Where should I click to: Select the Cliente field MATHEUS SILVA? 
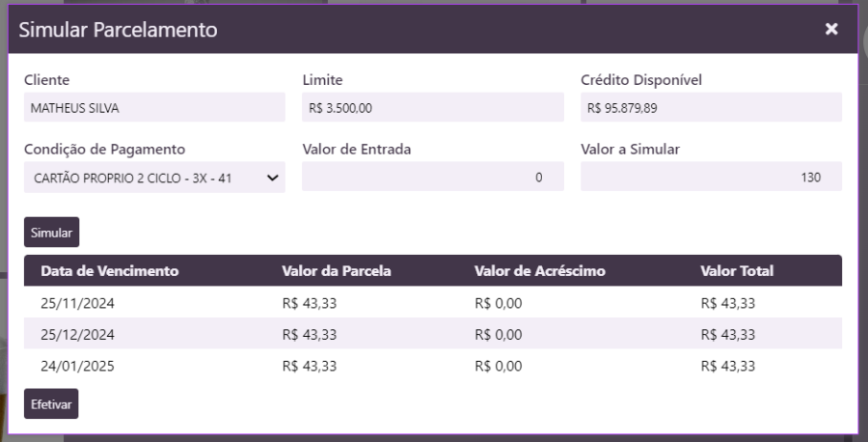click(x=154, y=108)
